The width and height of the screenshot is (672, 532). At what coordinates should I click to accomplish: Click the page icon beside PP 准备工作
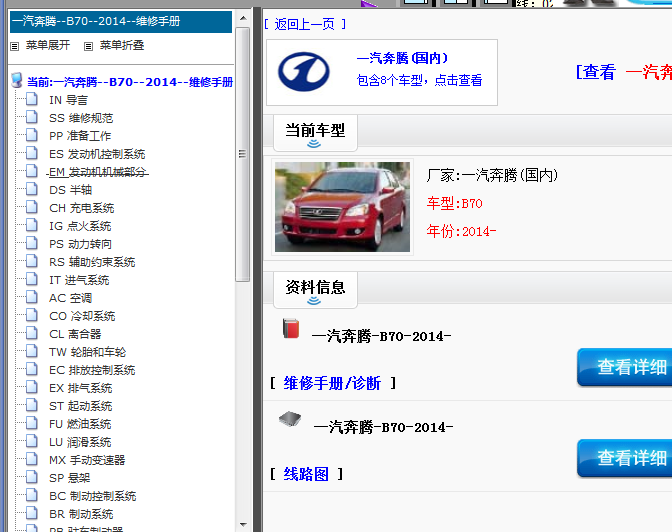tap(32, 135)
